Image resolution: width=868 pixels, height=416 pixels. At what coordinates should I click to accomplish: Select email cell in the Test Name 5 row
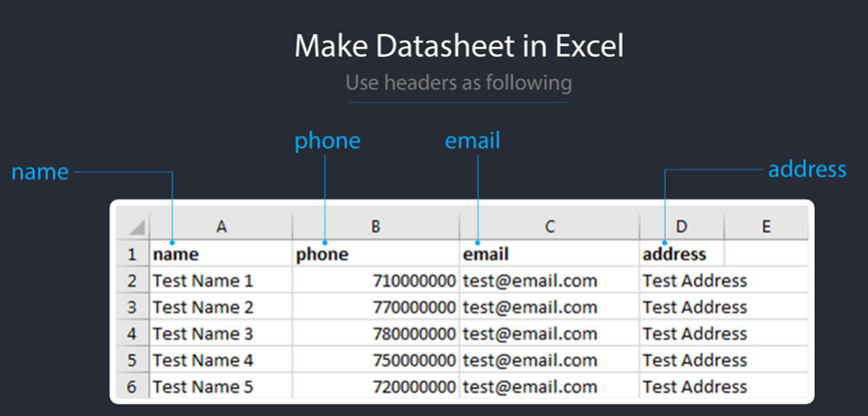click(549, 386)
